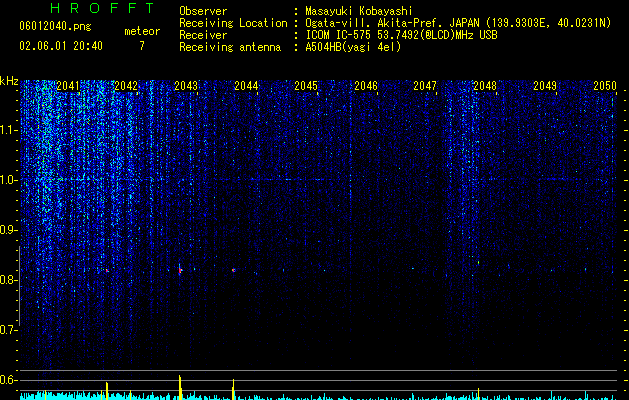Image resolution: width=629 pixels, height=400 pixels.
Task: Click the Receiving antenna label
Action: 230,47
